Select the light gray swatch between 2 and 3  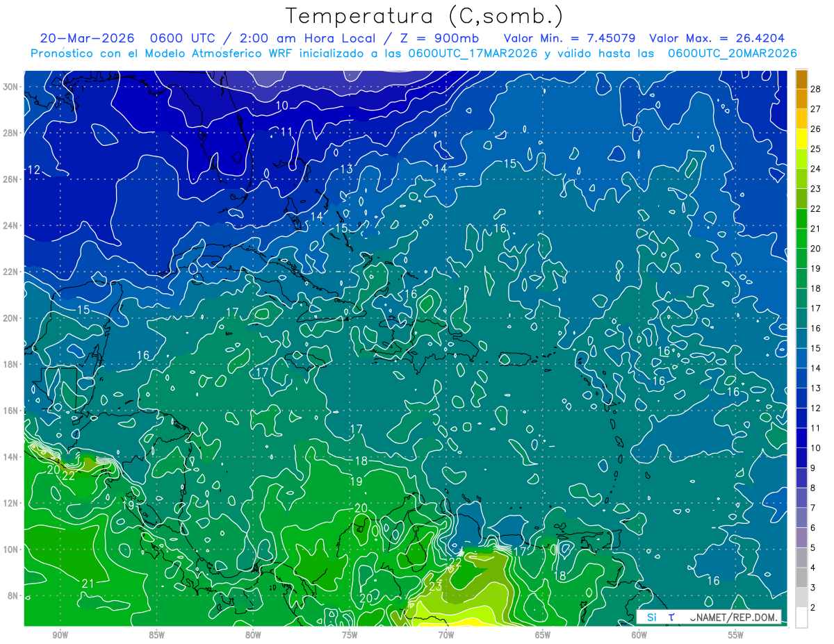click(x=801, y=597)
